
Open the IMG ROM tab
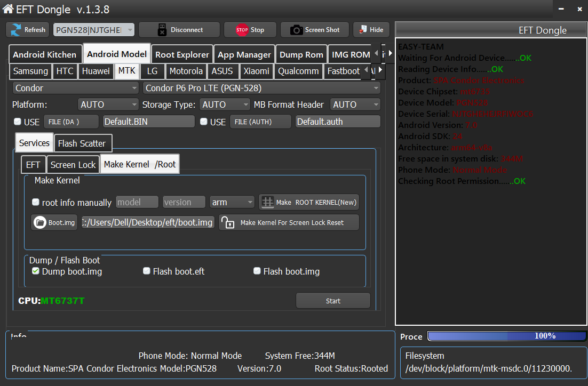tap(351, 54)
